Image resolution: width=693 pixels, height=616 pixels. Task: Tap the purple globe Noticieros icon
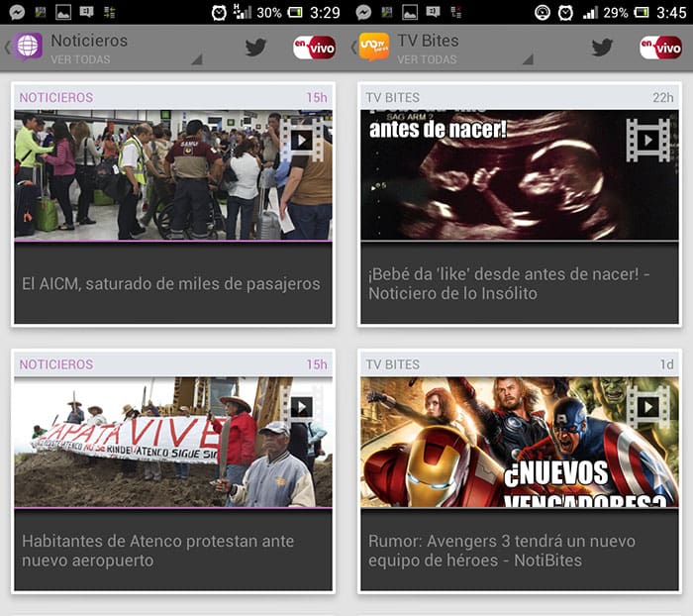(x=28, y=47)
